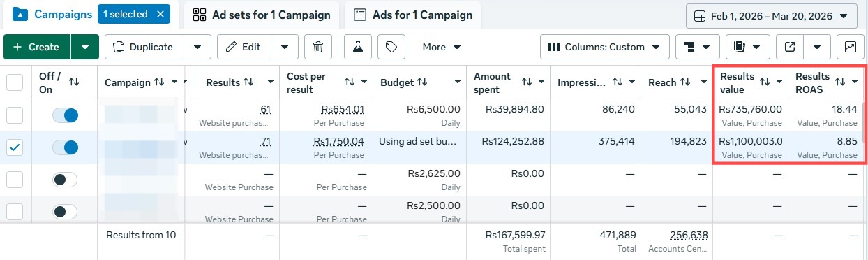Tick checkbox for the Rs2,625.00 budget campaign
The width and height of the screenshot is (868, 260).
(15, 180)
